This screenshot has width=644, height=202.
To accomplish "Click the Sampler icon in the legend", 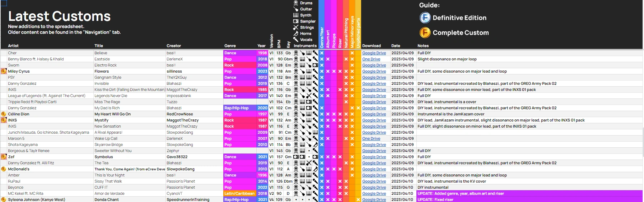I will click(296, 21).
